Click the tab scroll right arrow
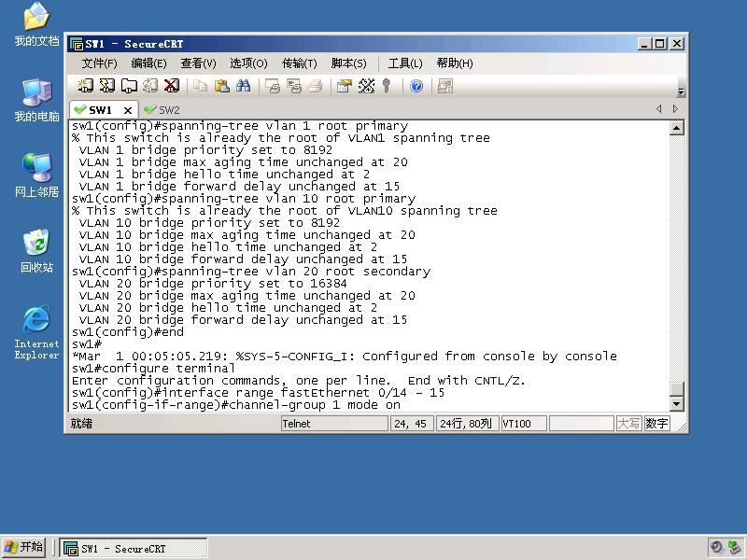Image resolution: width=747 pixels, height=560 pixels. point(675,109)
